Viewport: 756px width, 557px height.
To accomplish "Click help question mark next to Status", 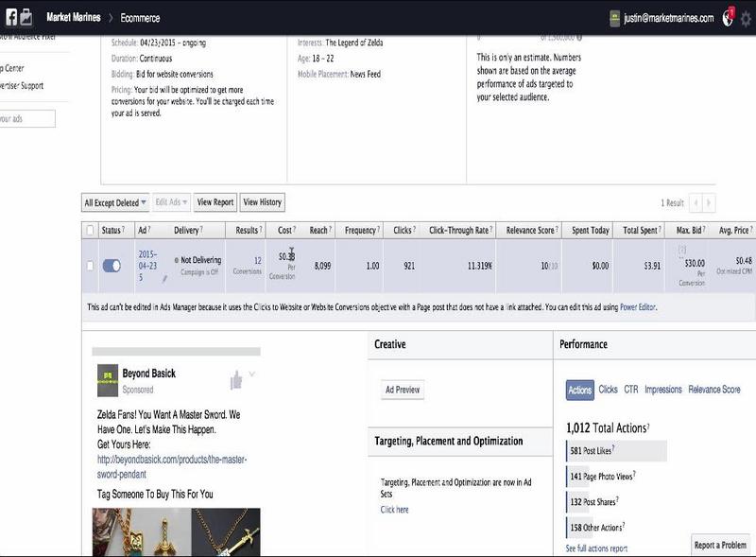I will click(x=124, y=229).
